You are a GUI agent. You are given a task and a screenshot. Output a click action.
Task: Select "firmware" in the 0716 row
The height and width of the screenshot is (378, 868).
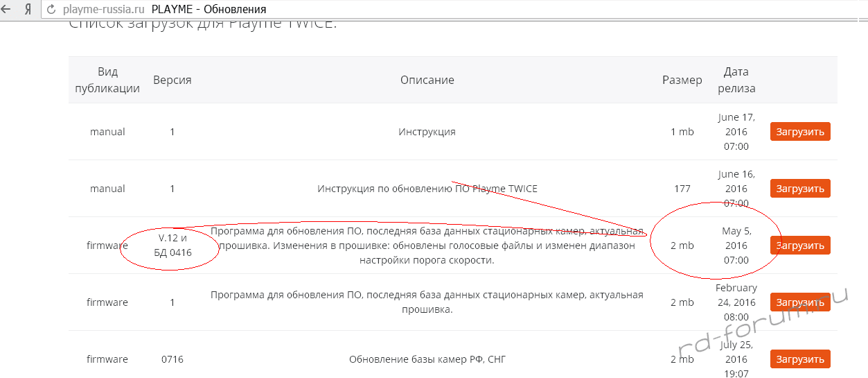pos(107,359)
